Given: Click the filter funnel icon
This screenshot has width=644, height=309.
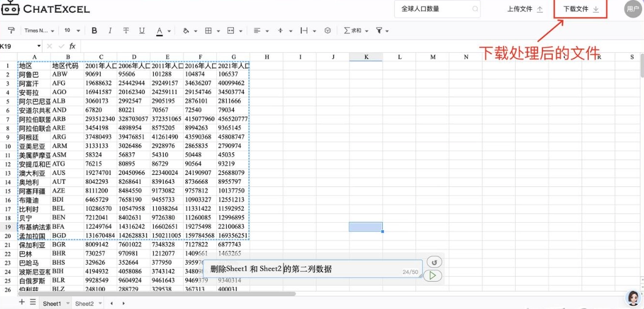Looking at the screenshot, I should (x=379, y=30).
